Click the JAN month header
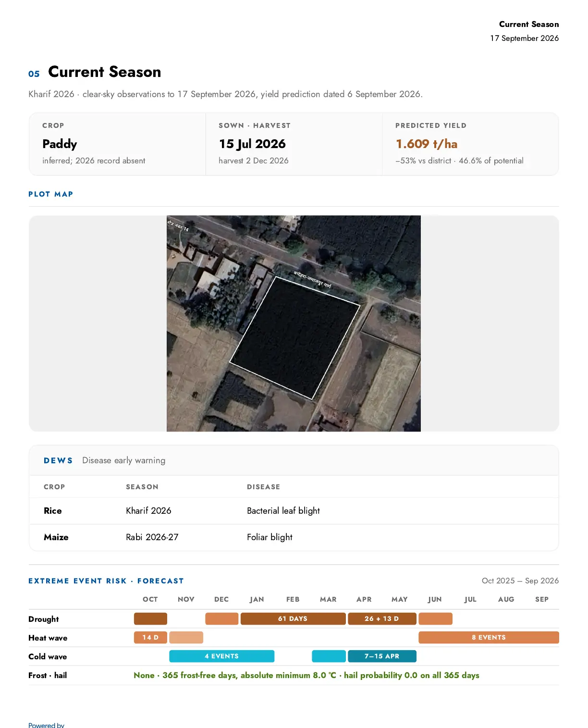588x728 pixels. pos(257,599)
